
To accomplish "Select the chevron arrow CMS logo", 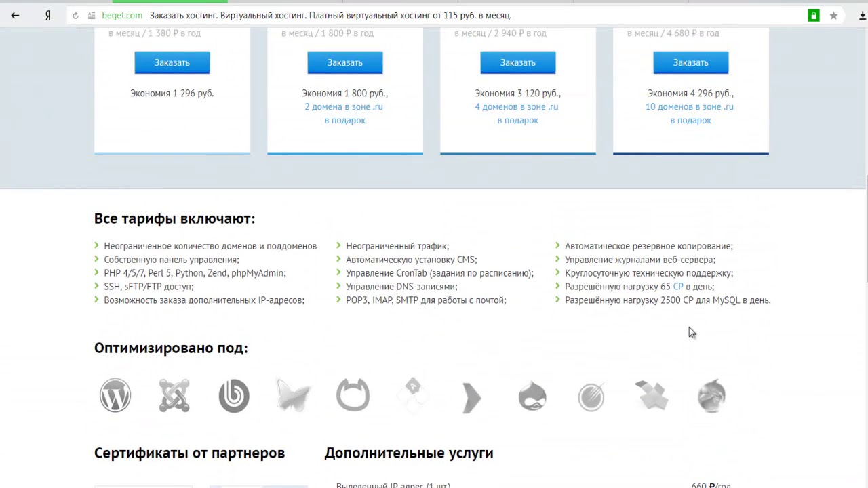I will point(471,397).
